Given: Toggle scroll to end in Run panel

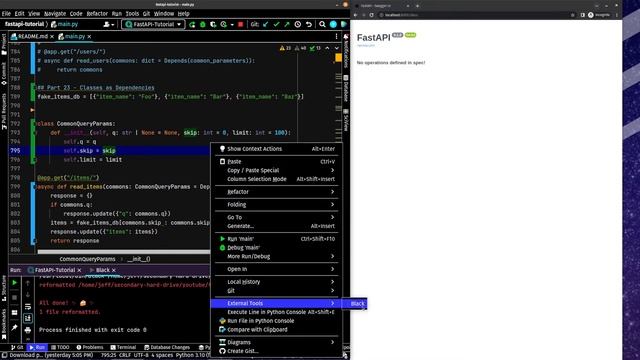Looking at the screenshot, I should coord(28,318).
